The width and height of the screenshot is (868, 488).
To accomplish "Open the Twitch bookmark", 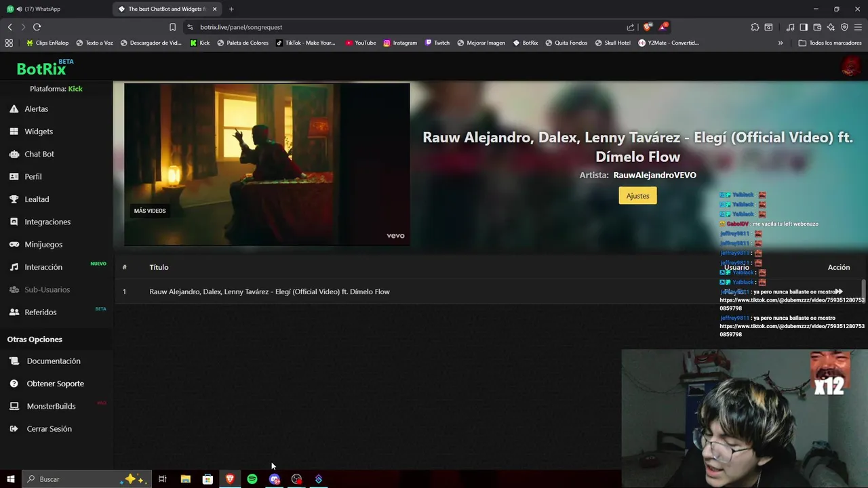I will coord(437,43).
